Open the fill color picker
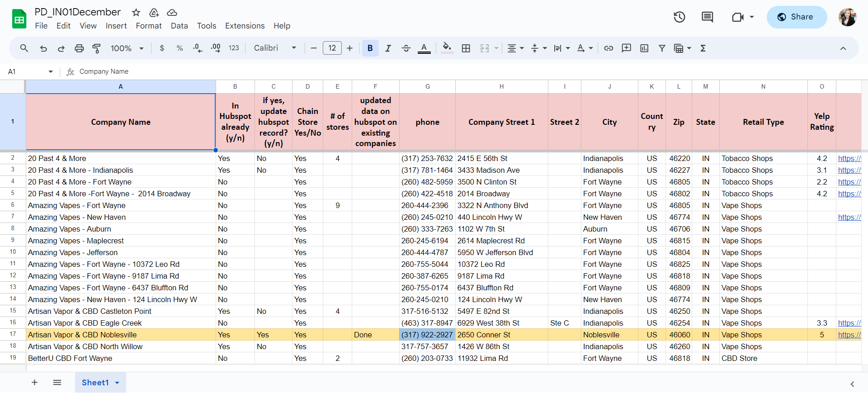868x393 pixels. pos(447,48)
